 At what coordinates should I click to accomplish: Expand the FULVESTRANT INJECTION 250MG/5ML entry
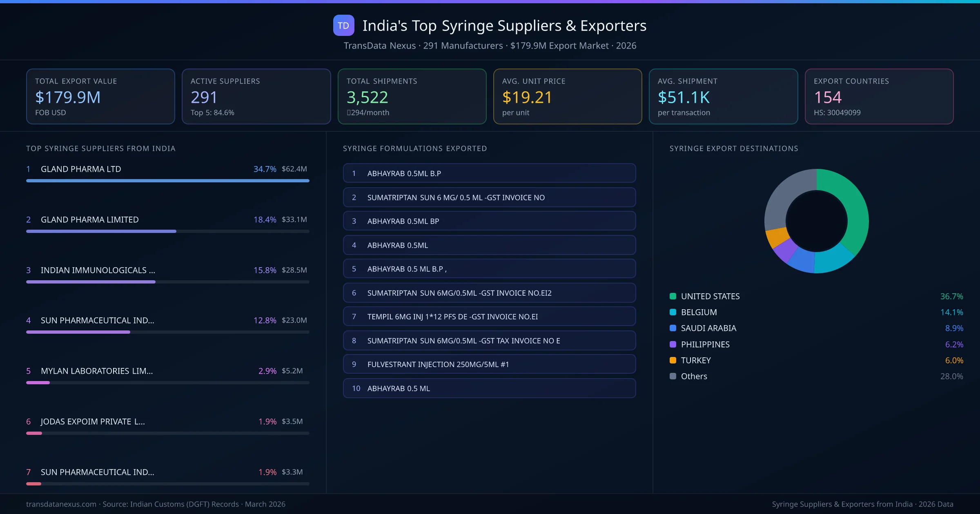pos(489,364)
